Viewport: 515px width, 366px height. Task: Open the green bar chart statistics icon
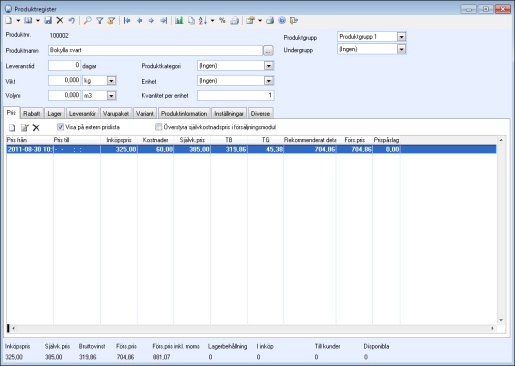[179, 21]
